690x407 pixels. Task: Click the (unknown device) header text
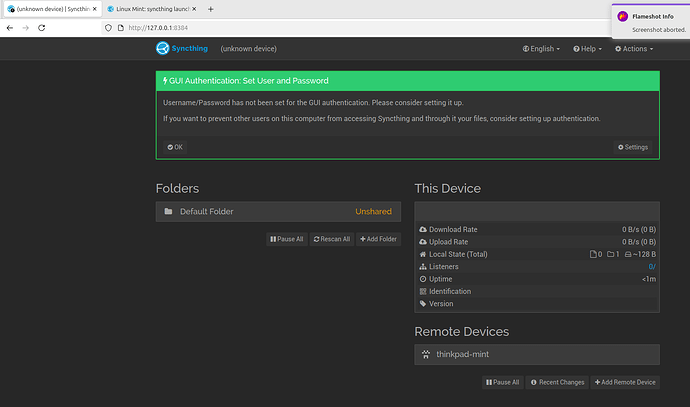click(249, 49)
